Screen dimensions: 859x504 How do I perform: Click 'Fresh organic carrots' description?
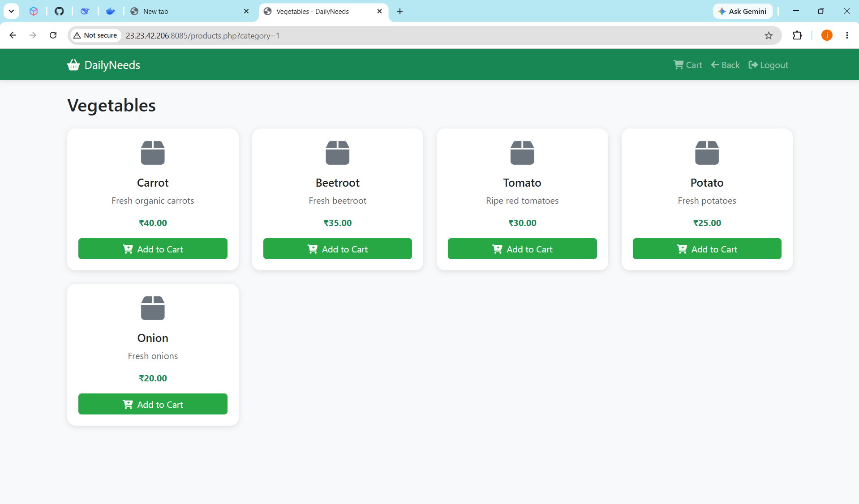click(x=153, y=201)
